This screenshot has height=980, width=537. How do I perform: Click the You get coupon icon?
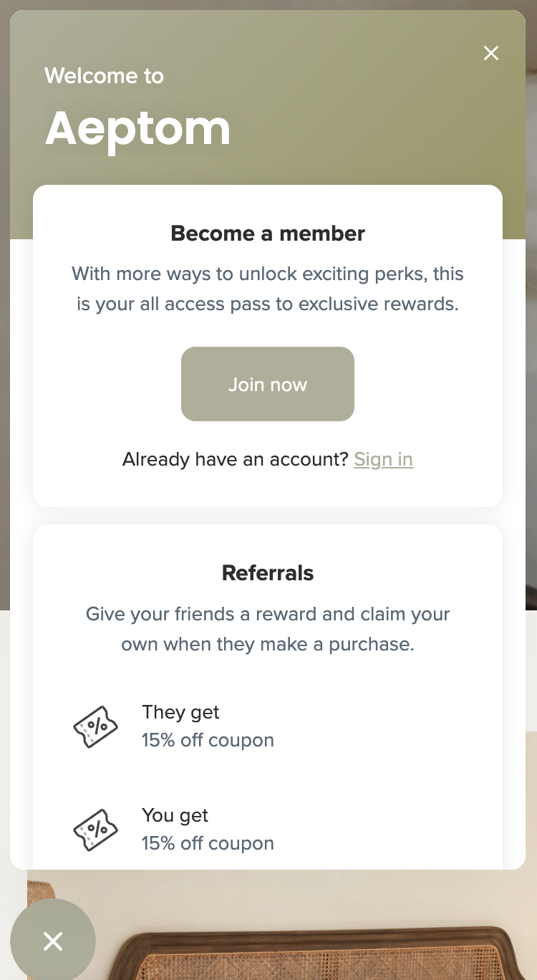[x=96, y=830]
